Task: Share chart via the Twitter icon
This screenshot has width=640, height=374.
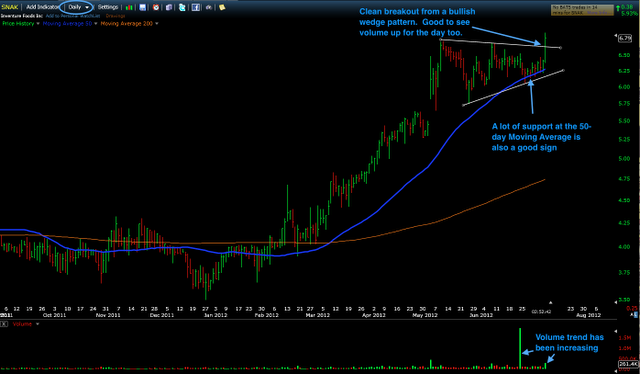Action: tap(182, 7)
